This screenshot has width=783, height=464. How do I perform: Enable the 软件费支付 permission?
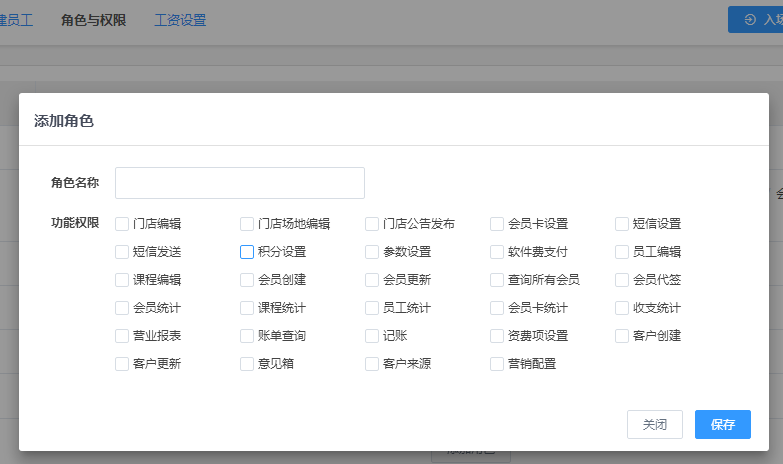(497, 252)
